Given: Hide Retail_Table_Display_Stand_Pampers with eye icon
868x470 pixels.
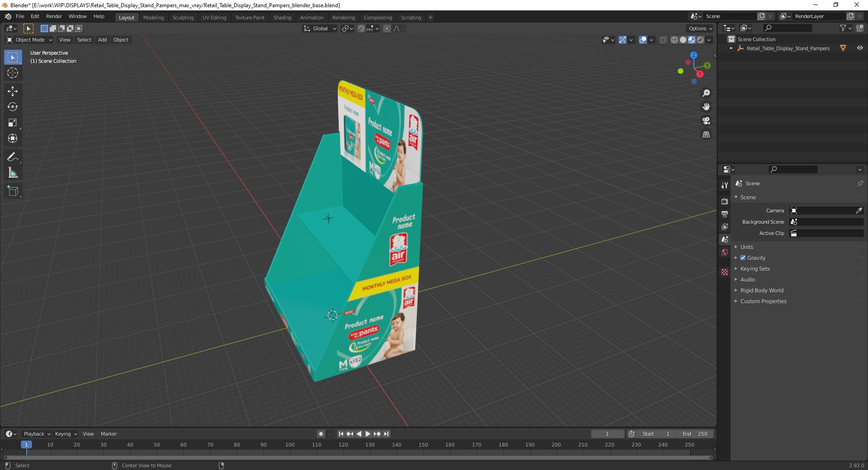Looking at the screenshot, I should coord(860,48).
